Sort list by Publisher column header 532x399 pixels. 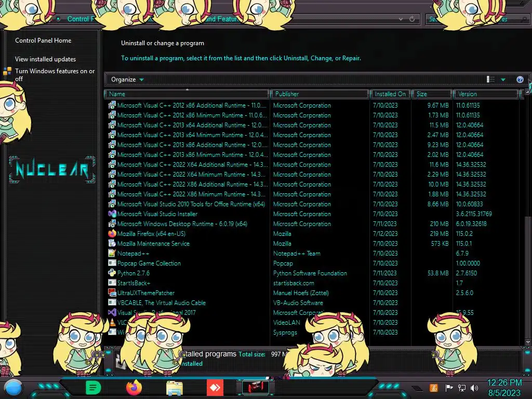click(x=320, y=94)
